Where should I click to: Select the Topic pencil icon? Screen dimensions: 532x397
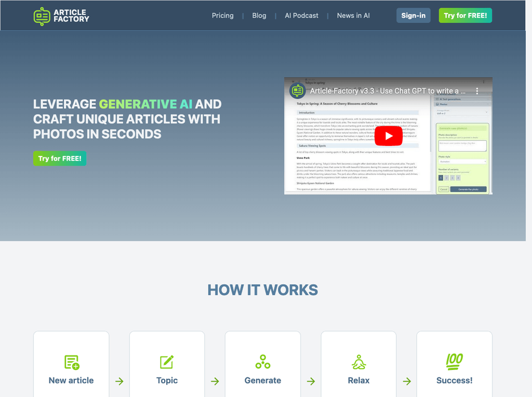point(167,362)
